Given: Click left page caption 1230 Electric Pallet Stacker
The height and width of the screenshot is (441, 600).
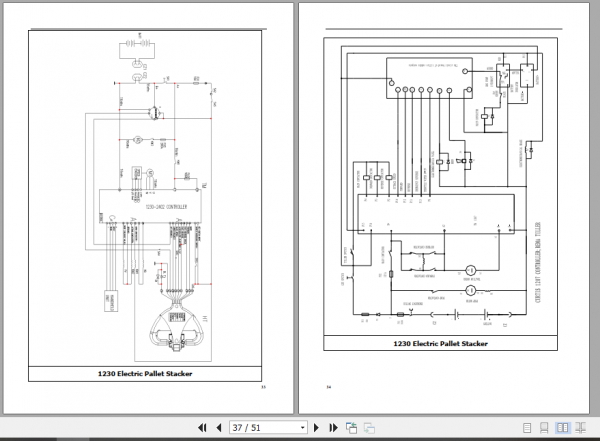Looking at the screenshot, I should (x=145, y=374).
